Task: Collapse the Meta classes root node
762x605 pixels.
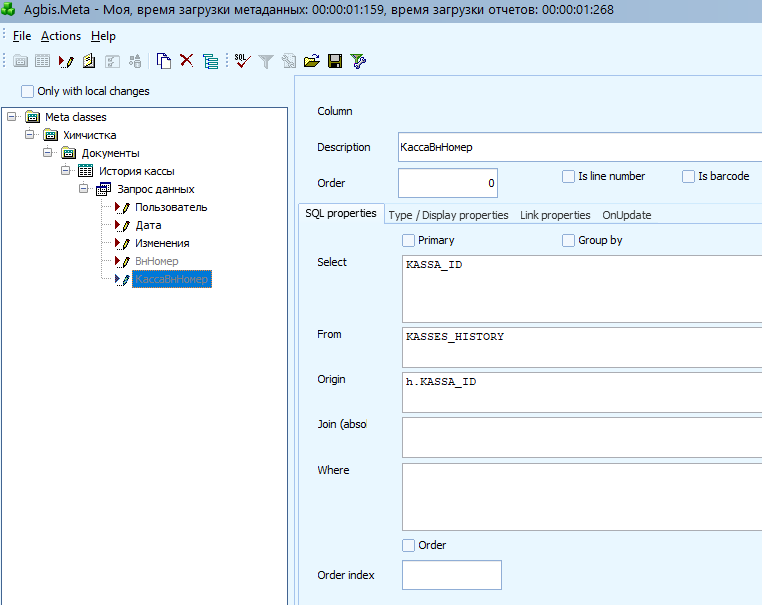Action: pos(12,117)
